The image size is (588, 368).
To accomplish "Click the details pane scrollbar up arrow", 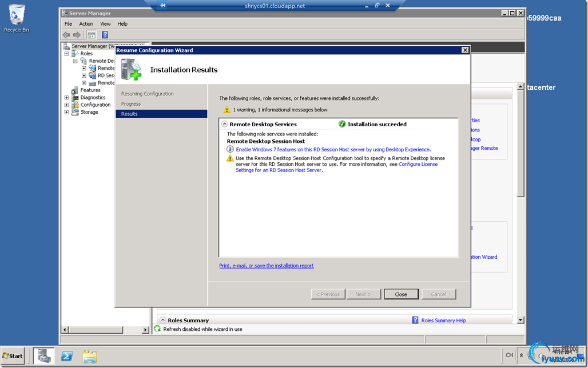I will pos(521,86).
